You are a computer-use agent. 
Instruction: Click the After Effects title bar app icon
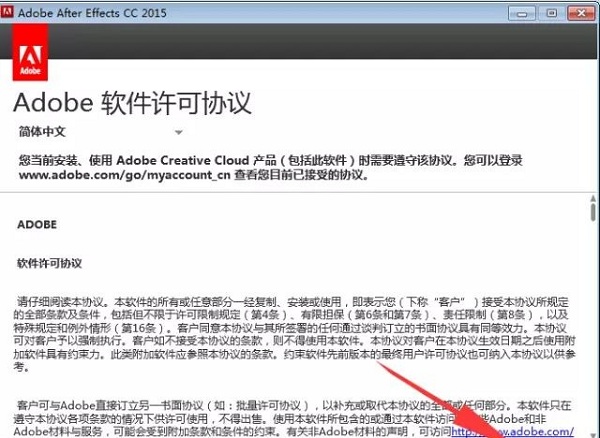click(x=7, y=12)
